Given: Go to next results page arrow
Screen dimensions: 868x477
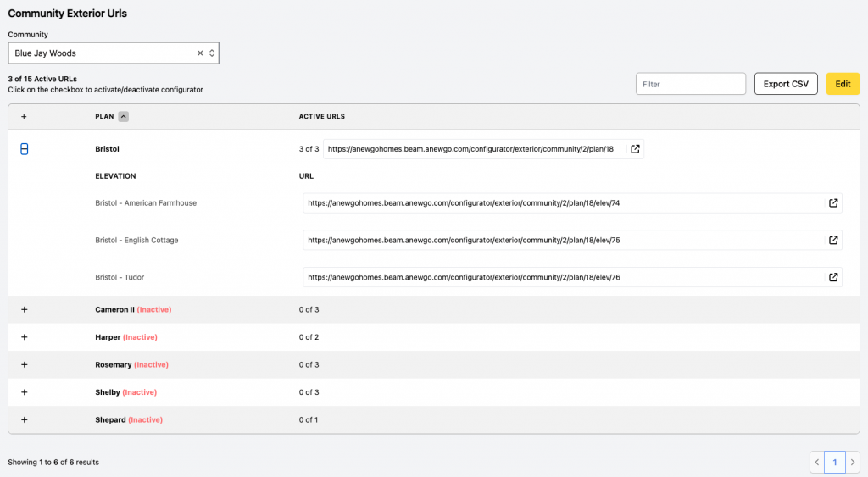Looking at the screenshot, I should tap(853, 462).
